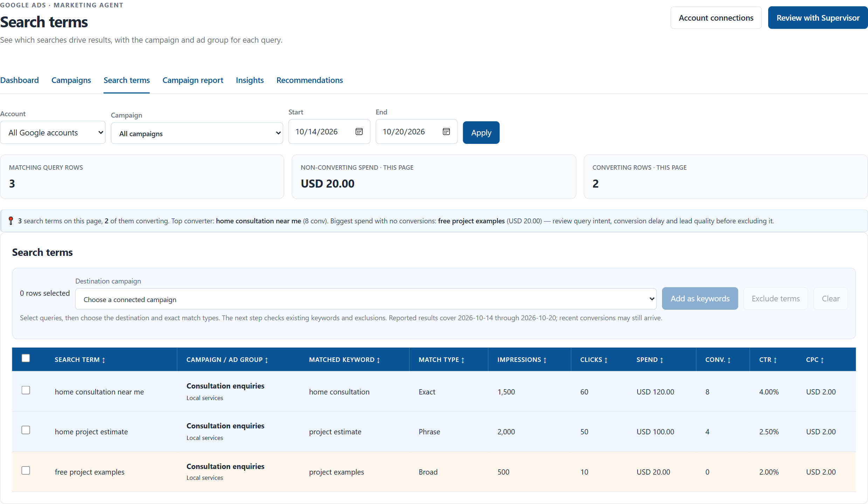The height and width of the screenshot is (504, 868).
Task: Click spend value USD 120.00
Action: click(x=655, y=392)
